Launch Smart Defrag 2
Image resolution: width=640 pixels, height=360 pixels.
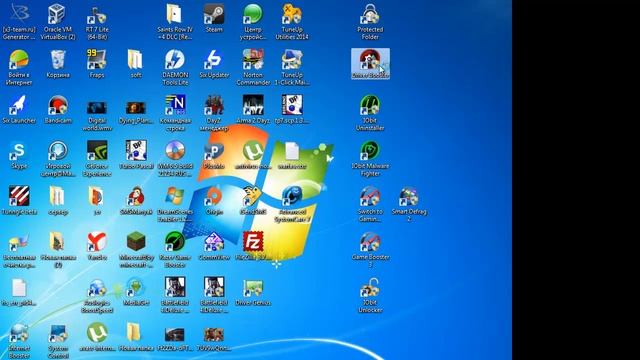(x=409, y=204)
